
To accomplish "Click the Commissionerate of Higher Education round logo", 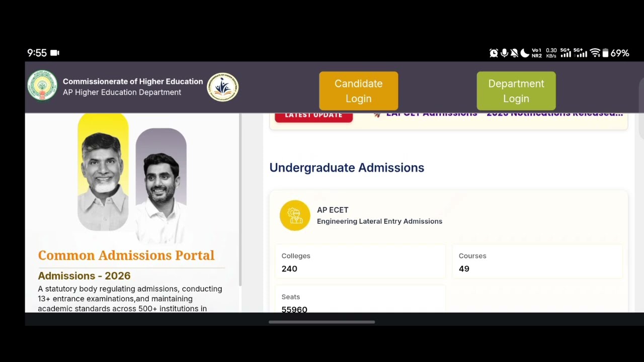I will click(223, 87).
